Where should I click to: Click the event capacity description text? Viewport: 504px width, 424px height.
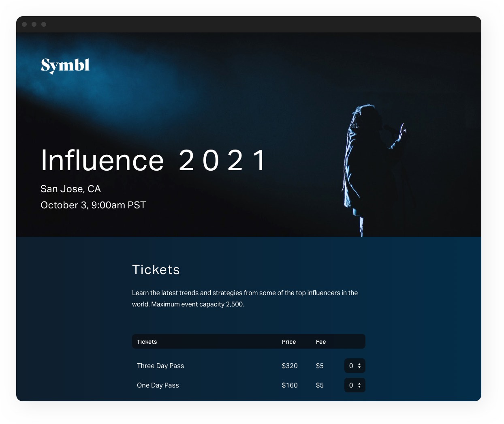pos(245,298)
